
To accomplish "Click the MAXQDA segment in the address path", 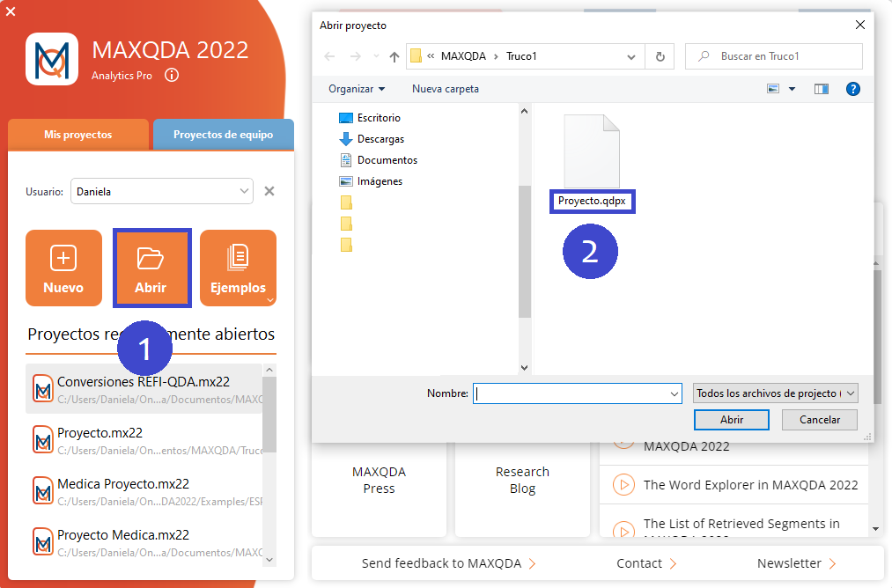I will (x=464, y=56).
